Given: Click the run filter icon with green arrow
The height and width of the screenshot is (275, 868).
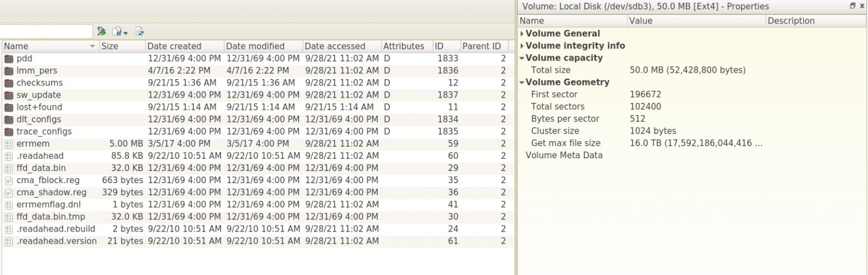Looking at the screenshot, I should tap(101, 31).
